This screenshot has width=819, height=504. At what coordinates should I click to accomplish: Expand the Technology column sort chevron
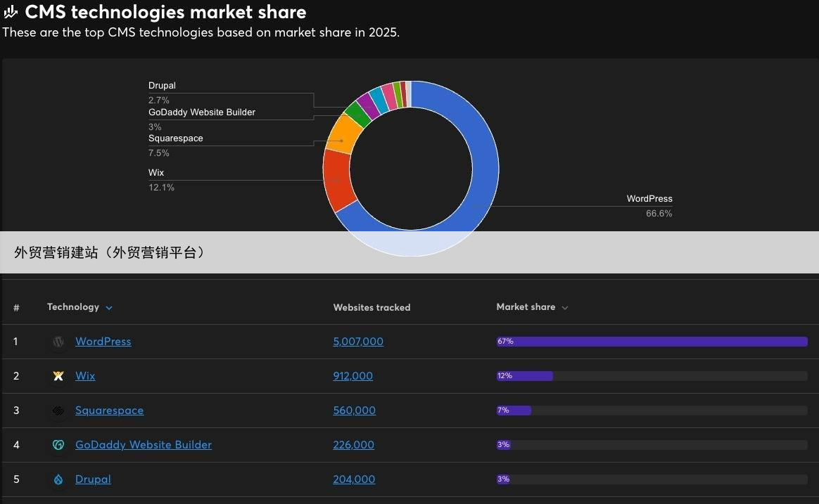109,308
